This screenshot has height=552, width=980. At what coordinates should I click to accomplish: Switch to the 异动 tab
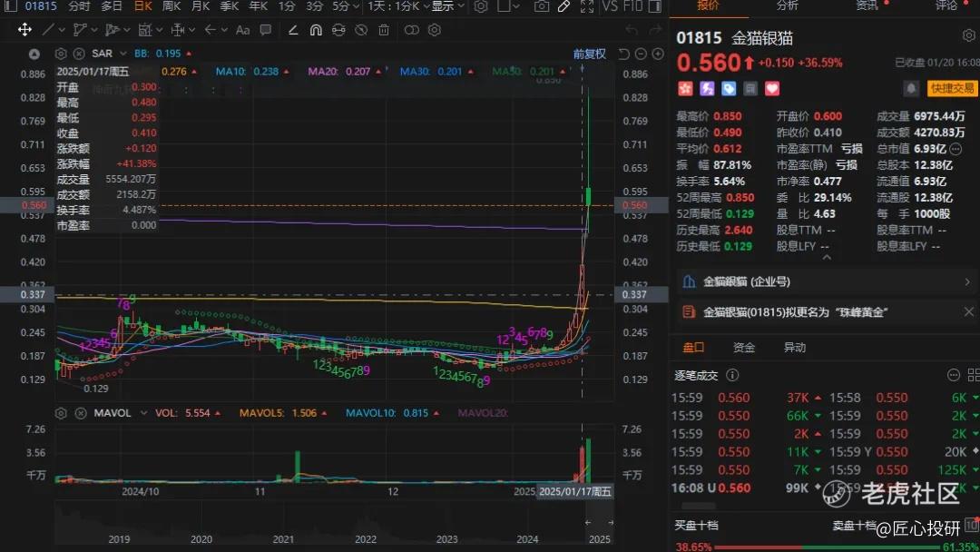click(794, 348)
